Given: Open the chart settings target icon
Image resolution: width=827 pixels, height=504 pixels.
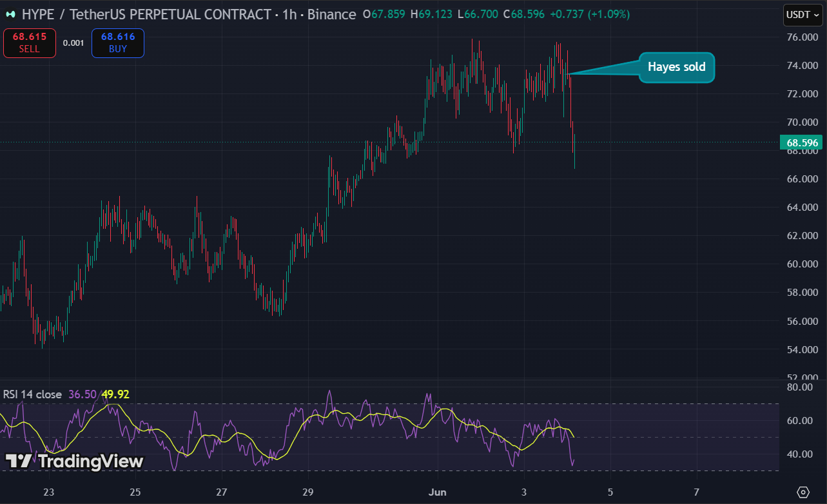Looking at the screenshot, I should coord(803,492).
